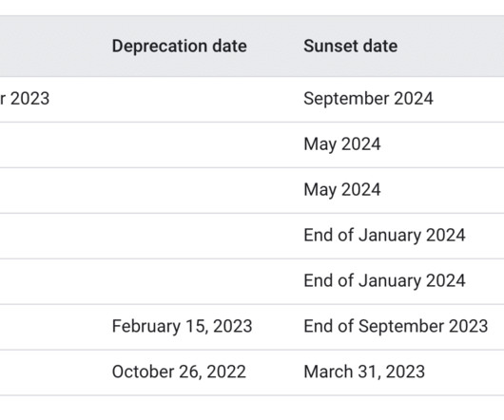Viewport: 504px width, 420px height.
Task: Click empty deprecation cell beside second End of January
Action: [203, 281]
